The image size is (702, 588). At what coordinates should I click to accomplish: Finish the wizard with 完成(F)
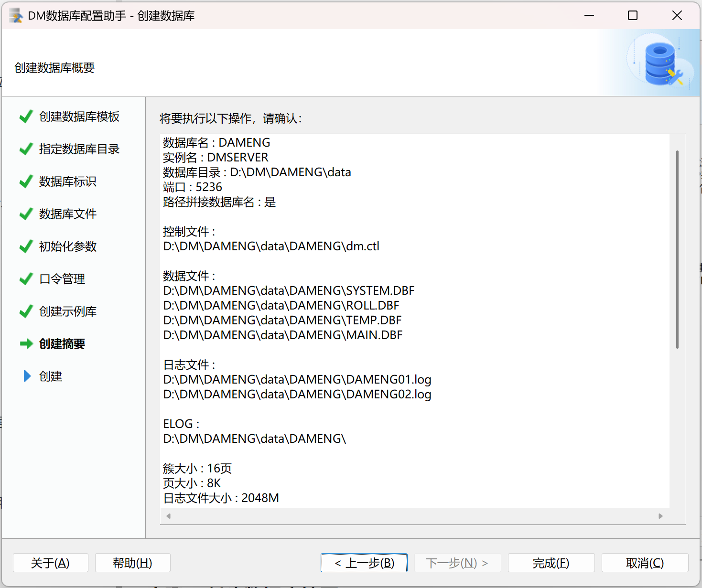click(551, 563)
